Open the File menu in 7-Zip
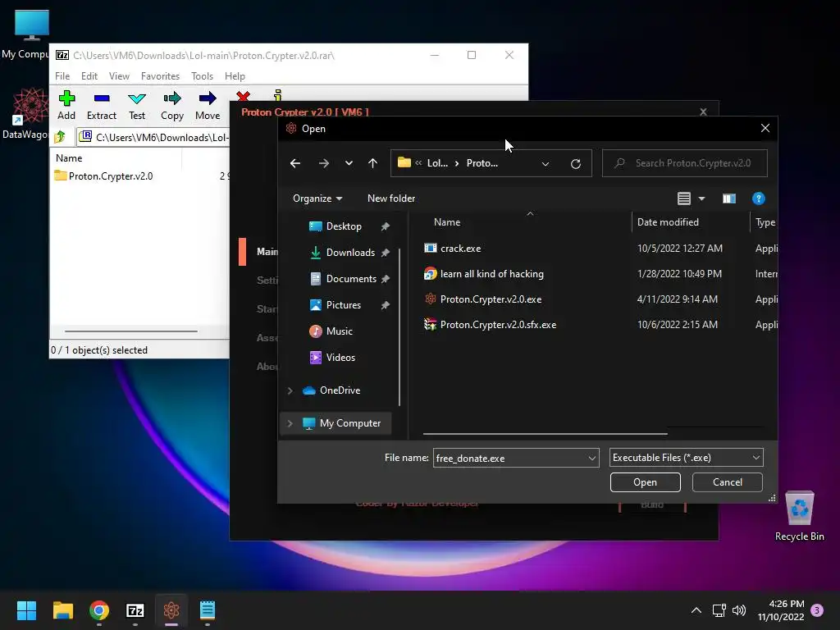Viewport: 840px width, 630px height. coord(62,76)
